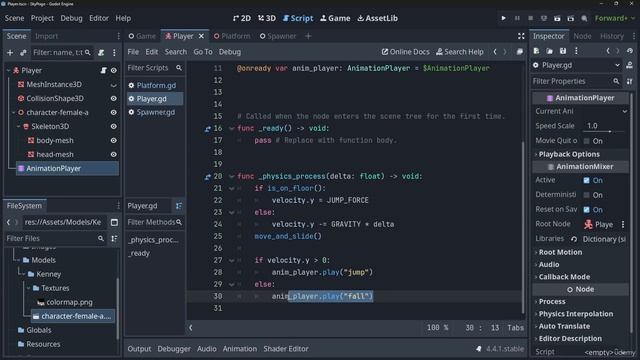Hide the head-mesh node

(x=114, y=155)
